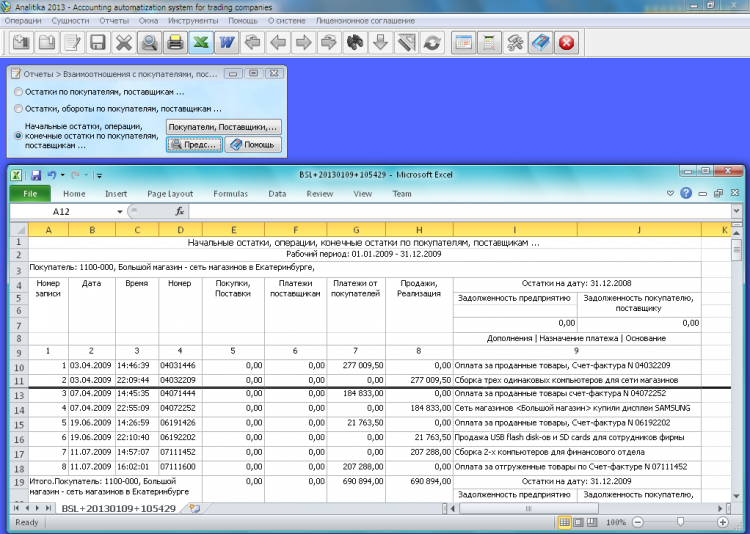Viewport: 750px width, 534px height.
Task: Click the binoculars search icon
Action: 354,43
